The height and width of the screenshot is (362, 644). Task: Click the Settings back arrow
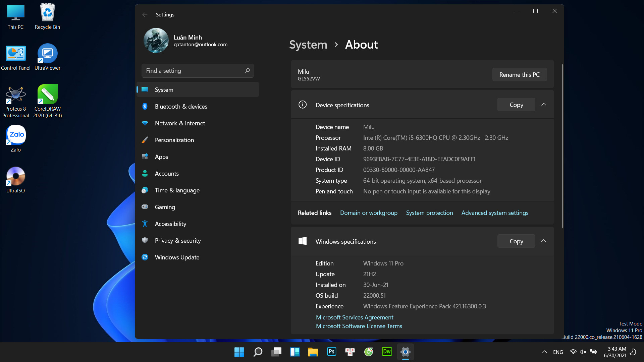click(x=145, y=15)
